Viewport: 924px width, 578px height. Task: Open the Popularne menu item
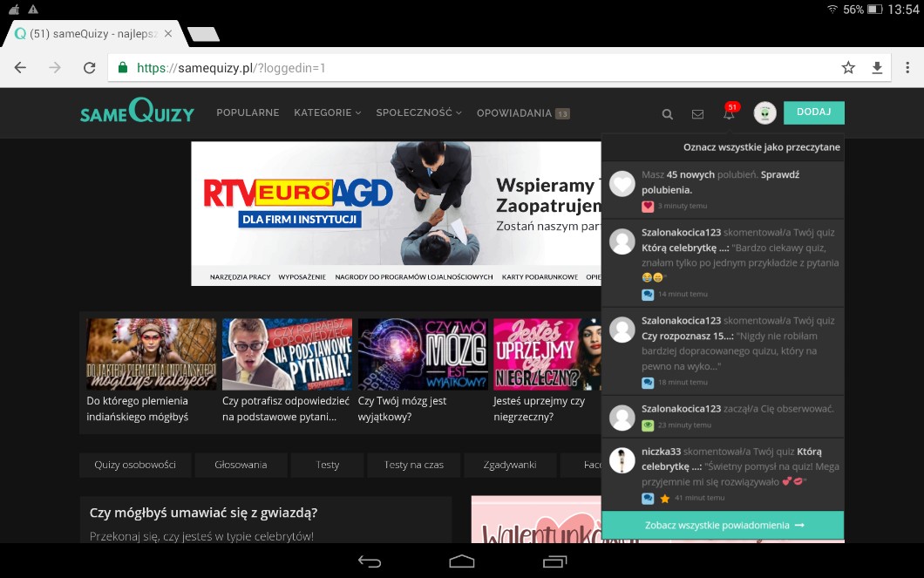pos(248,112)
